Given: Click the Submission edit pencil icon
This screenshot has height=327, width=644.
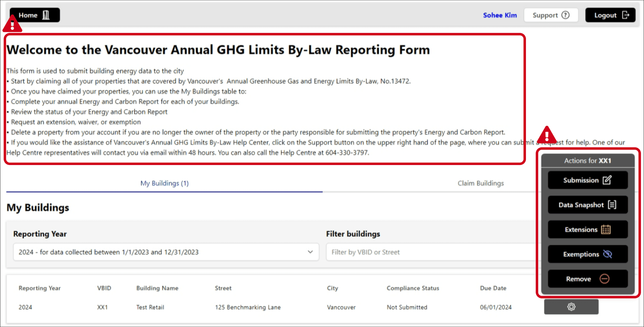Looking at the screenshot, I should [x=607, y=180].
